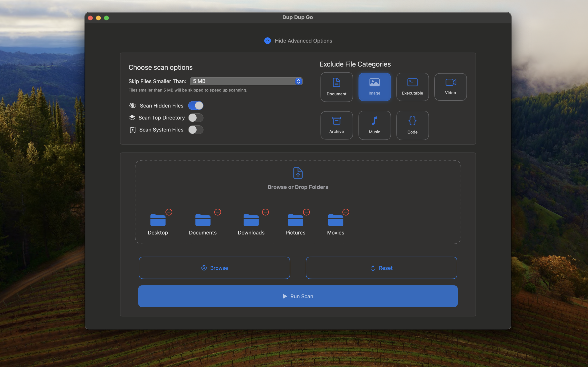Screen dimensions: 588x367
Task: Remove the Movies folder using minus icon
Action: coord(345,212)
